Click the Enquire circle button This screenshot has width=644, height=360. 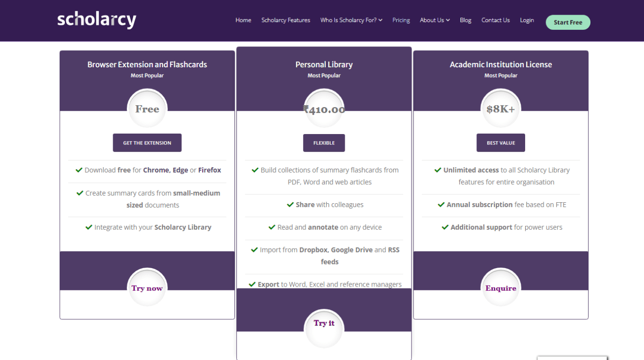[x=501, y=288]
